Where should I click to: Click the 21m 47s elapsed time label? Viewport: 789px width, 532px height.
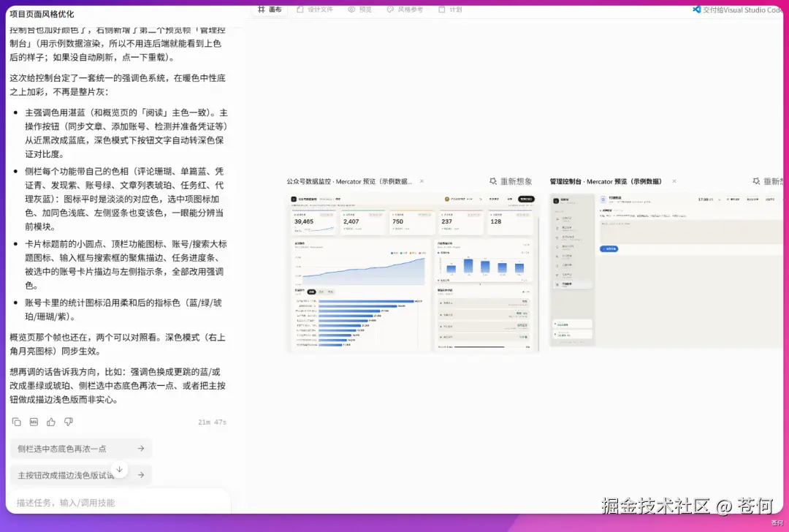point(213,422)
